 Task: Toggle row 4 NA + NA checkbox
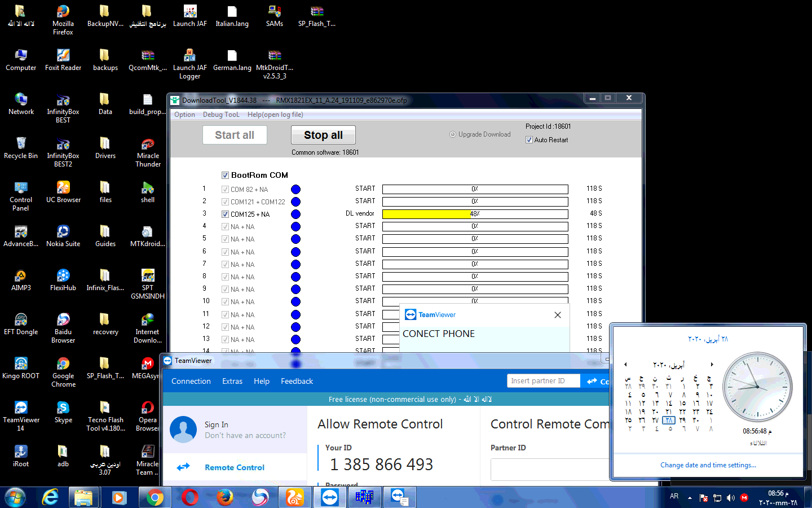tap(225, 226)
